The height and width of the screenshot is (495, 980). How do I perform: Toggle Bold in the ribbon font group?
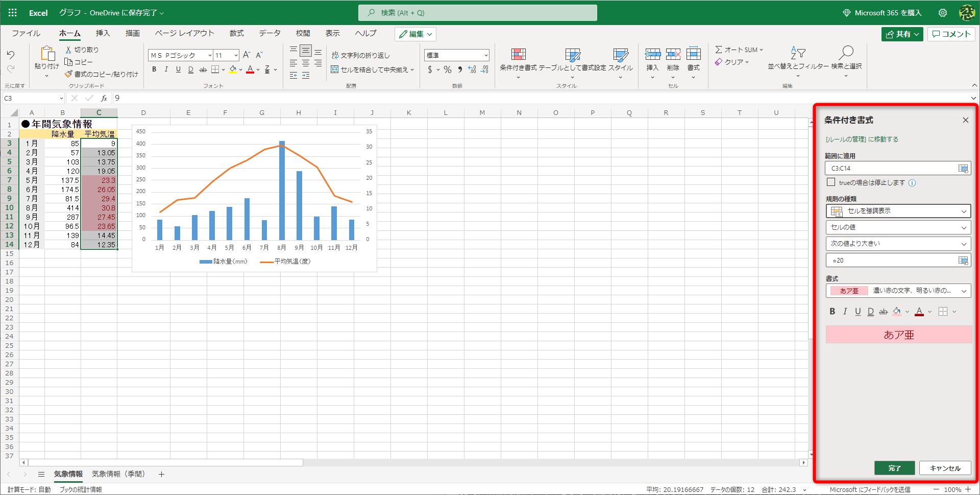[x=154, y=69]
